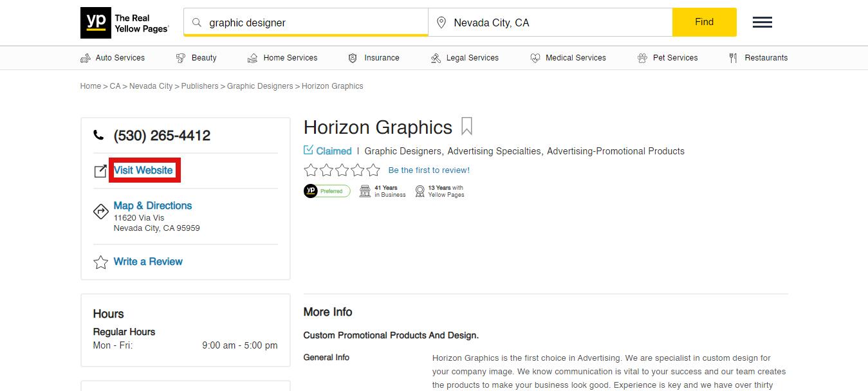
Task: Click the Years with Yellow Pages ribbon icon
Action: [420, 191]
